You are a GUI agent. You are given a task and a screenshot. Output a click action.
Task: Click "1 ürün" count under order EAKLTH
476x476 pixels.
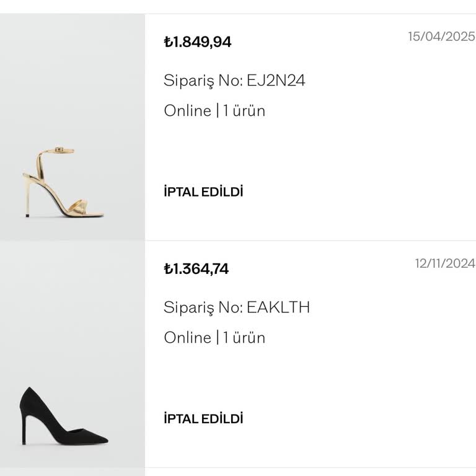click(x=244, y=338)
